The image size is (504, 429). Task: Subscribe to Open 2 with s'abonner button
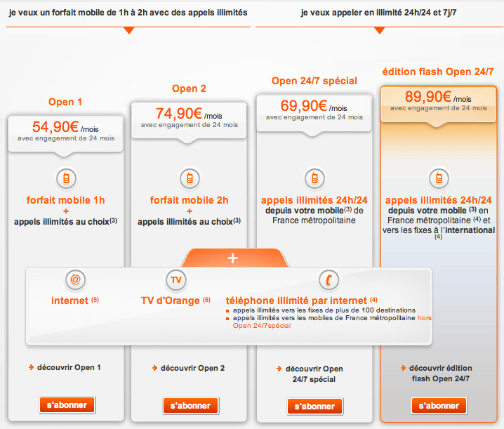191,406
